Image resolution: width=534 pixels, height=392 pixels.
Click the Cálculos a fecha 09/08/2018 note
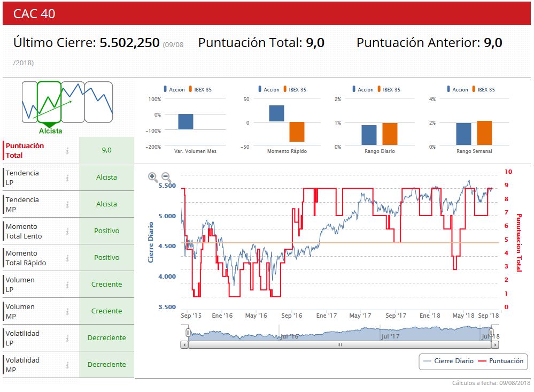[491, 383]
